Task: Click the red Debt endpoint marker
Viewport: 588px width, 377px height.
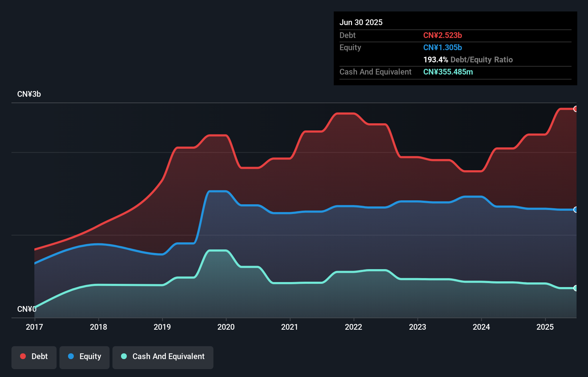Action: point(575,109)
